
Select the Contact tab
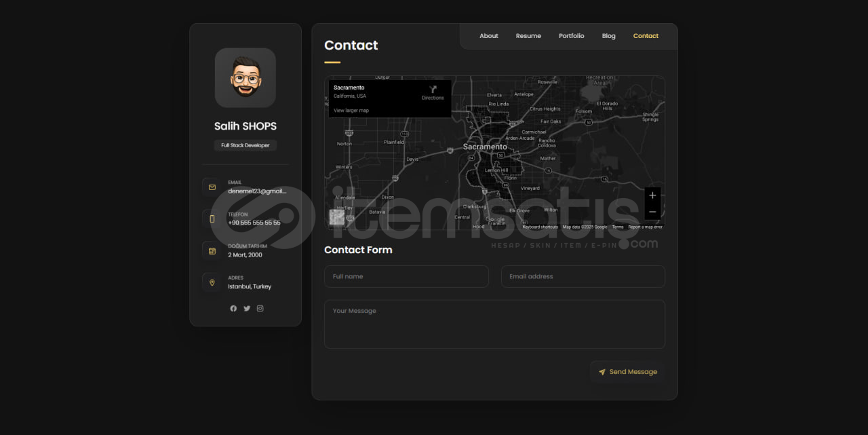(x=646, y=36)
